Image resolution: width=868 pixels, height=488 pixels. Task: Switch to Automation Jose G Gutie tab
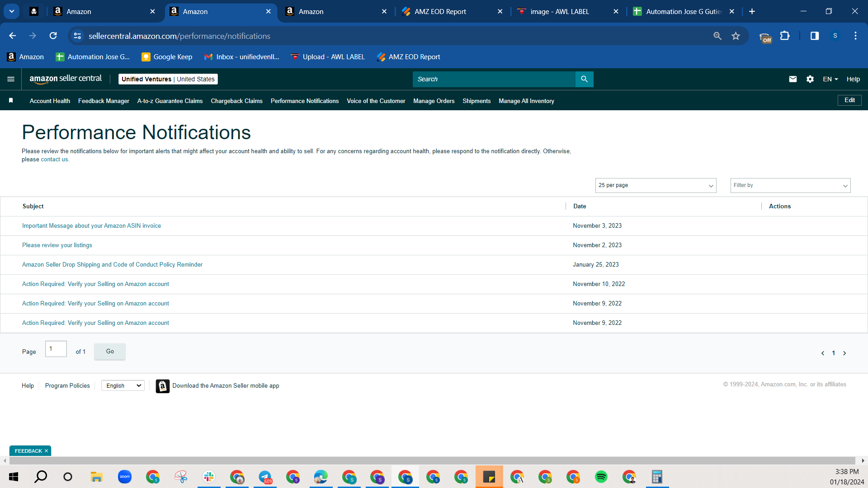click(684, 11)
